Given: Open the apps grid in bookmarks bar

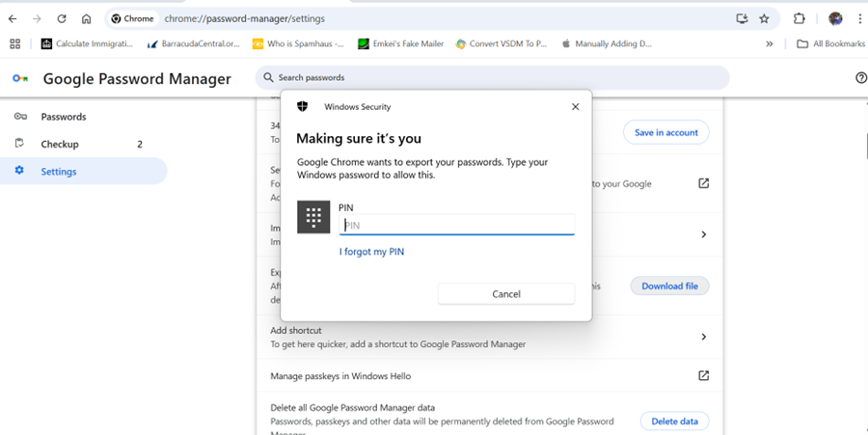Looking at the screenshot, I should [x=14, y=43].
